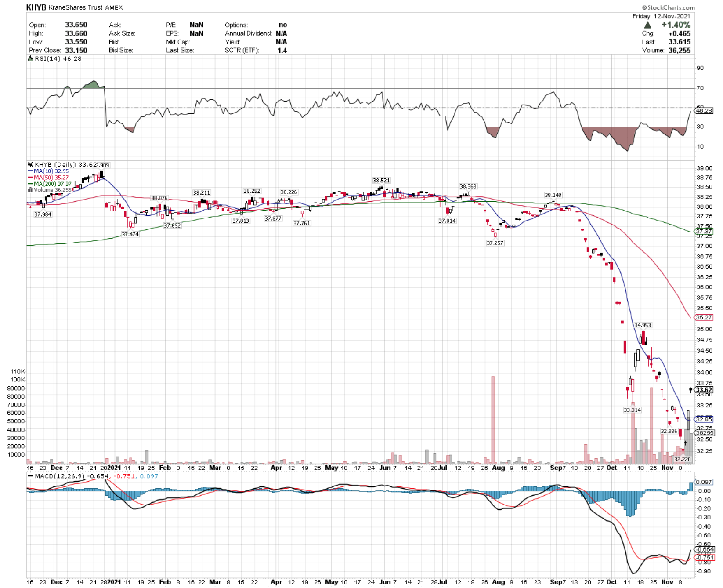Click the latest candlestick at 33.62
This screenshot has width=723, height=588.
pyautogui.click(x=691, y=390)
